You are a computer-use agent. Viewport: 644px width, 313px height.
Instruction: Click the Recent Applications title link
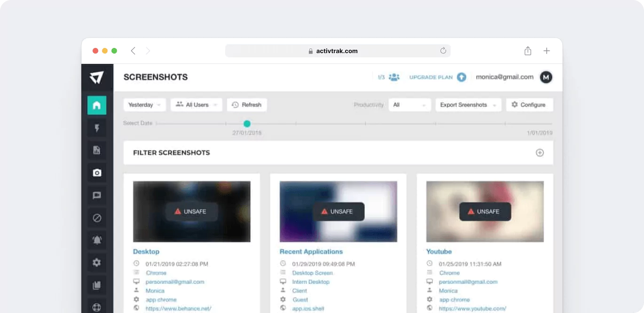click(x=311, y=251)
